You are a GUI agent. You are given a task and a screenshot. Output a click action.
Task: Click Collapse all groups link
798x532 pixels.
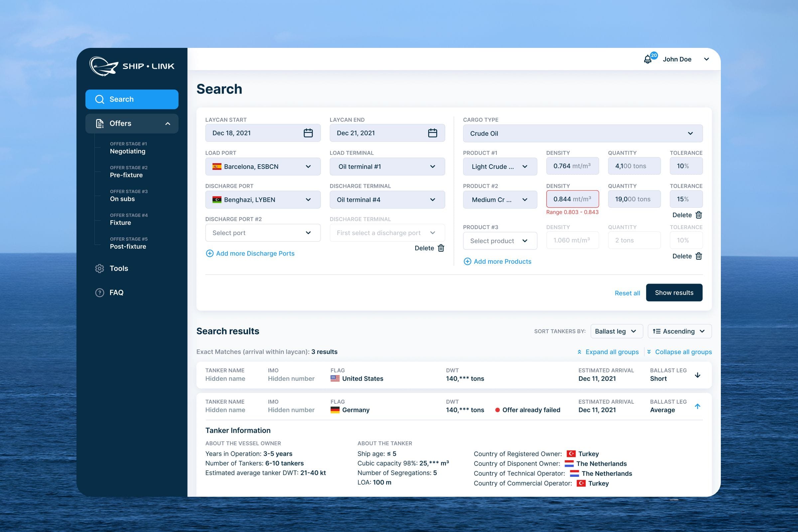[683, 352]
